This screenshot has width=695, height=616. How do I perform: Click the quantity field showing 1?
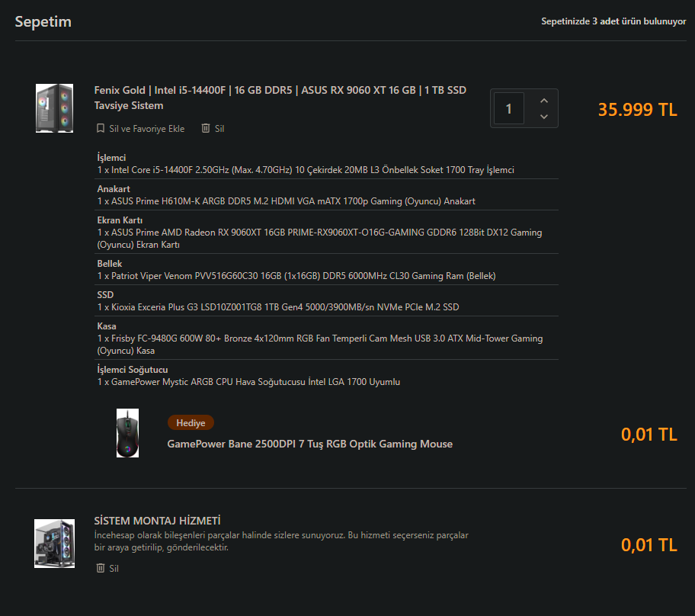(x=509, y=109)
